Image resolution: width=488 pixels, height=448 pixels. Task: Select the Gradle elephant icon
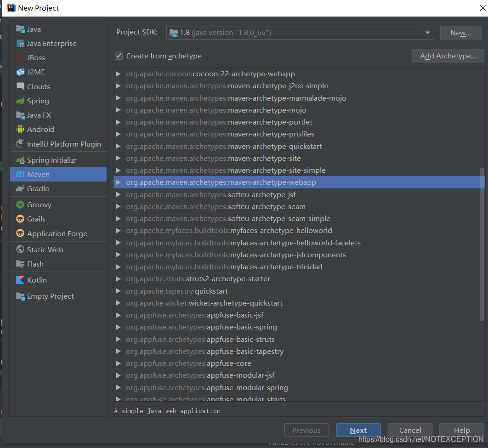click(20, 188)
